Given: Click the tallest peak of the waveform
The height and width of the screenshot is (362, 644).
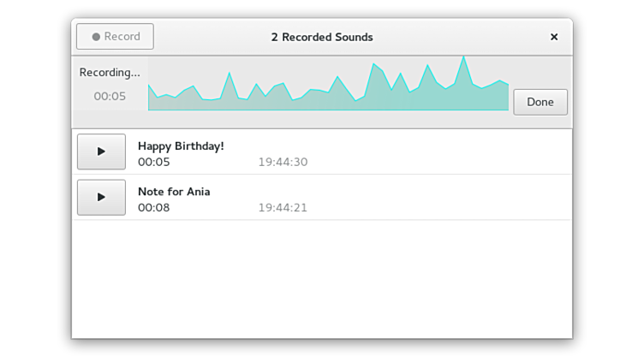Looking at the screenshot, I should (x=463, y=60).
